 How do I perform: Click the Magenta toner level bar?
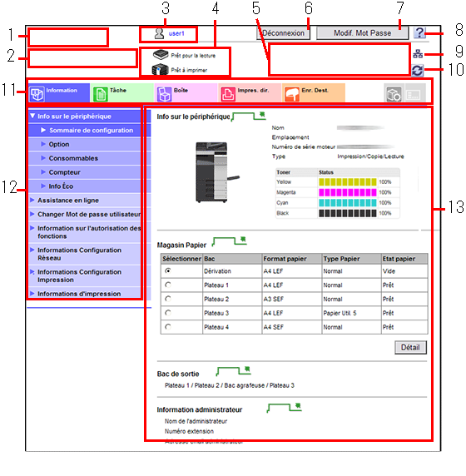click(x=347, y=192)
